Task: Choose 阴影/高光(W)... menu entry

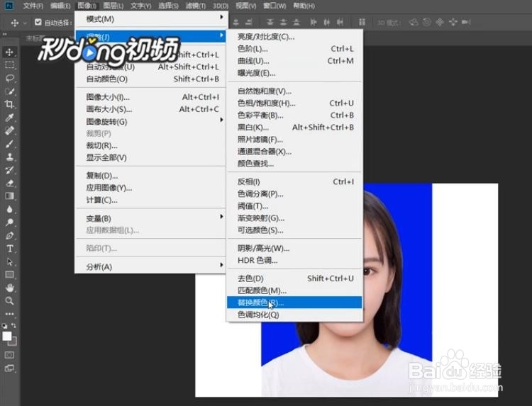Action: pyautogui.click(x=294, y=249)
